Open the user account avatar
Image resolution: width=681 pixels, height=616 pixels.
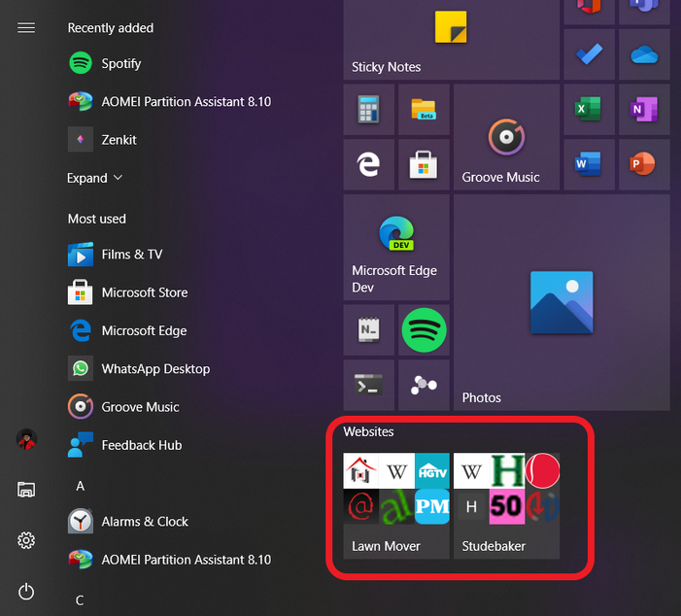pyautogui.click(x=26, y=439)
